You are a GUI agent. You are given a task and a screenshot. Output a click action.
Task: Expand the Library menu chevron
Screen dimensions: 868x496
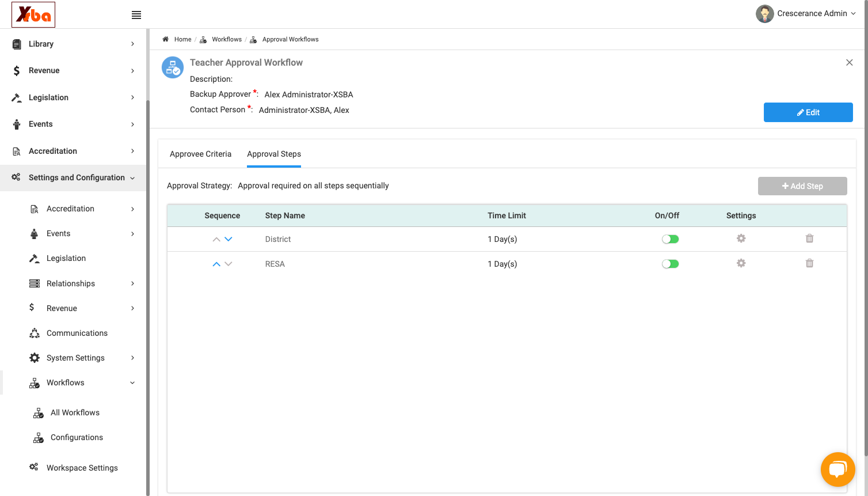click(x=132, y=44)
